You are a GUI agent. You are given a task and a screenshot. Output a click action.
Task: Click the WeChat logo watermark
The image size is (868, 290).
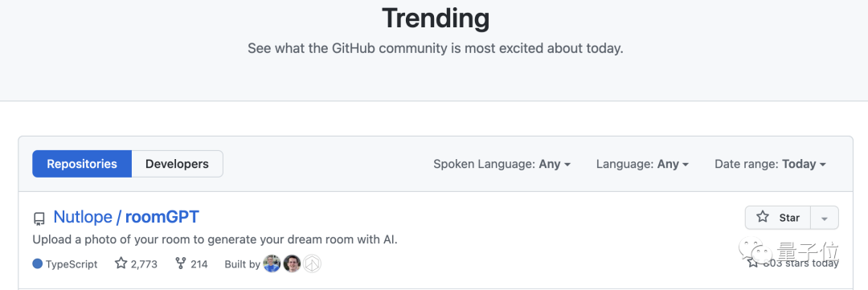point(754,250)
